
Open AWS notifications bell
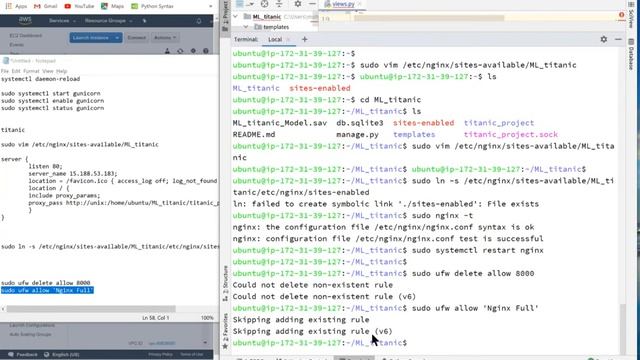pyautogui.click(x=199, y=21)
